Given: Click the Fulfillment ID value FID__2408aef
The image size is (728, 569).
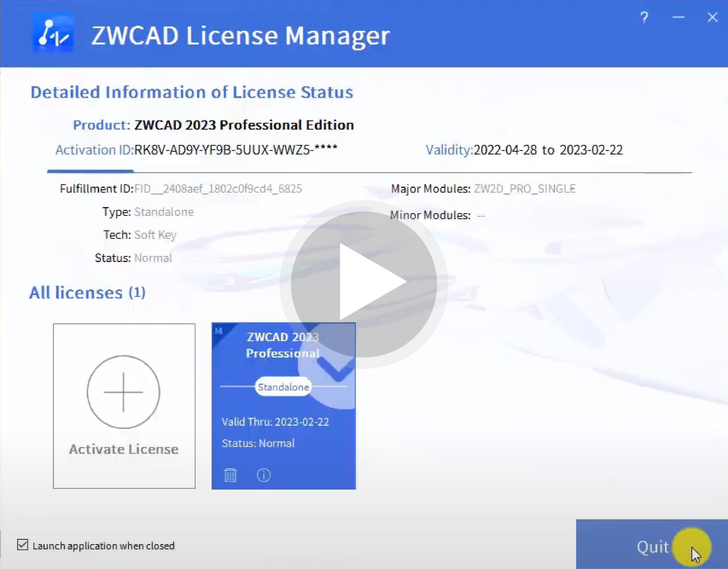Looking at the screenshot, I should (218, 189).
